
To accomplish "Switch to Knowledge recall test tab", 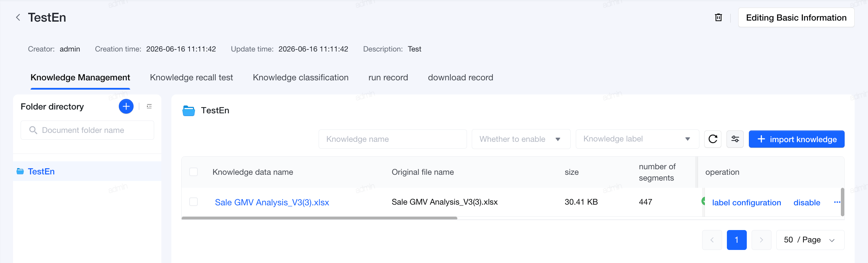I will (192, 78).
